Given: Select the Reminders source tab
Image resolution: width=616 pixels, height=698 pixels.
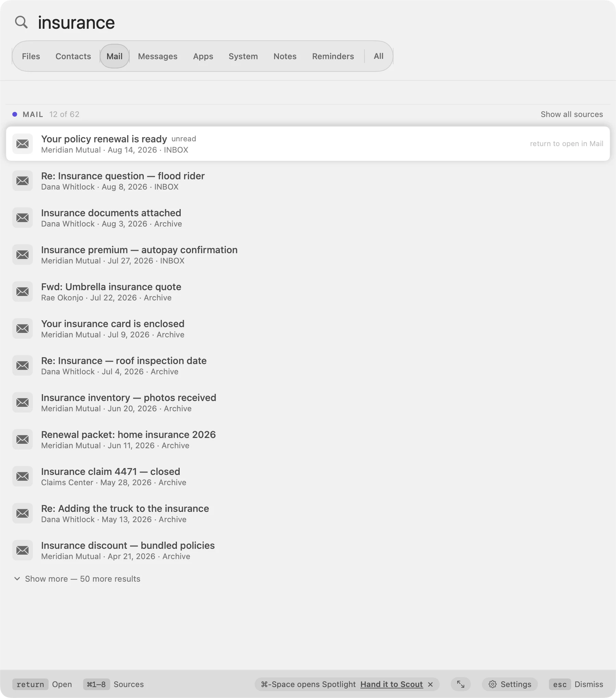Looking at the screenshot, I should [333, 56].
